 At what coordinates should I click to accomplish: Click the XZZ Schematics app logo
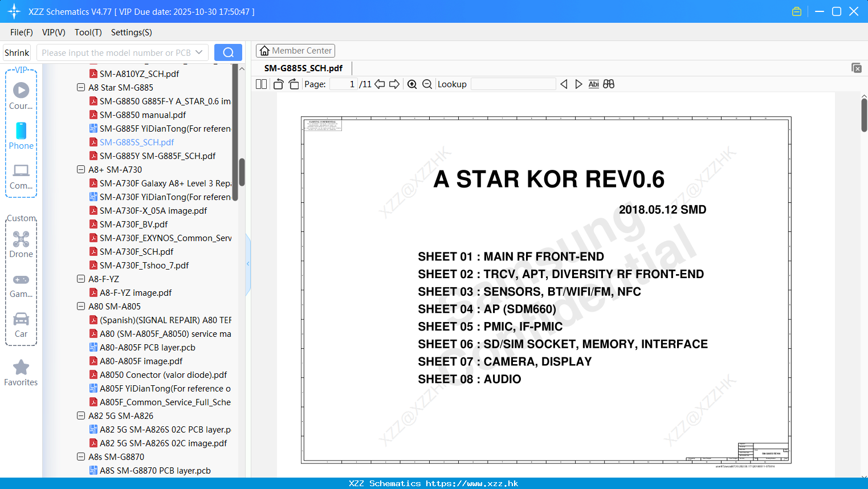(14, 11)
